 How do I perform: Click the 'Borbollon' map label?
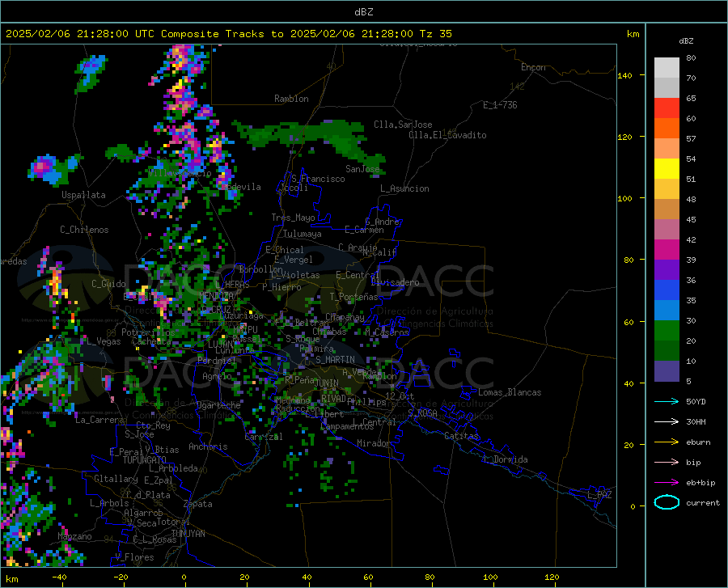pos(261,269)
